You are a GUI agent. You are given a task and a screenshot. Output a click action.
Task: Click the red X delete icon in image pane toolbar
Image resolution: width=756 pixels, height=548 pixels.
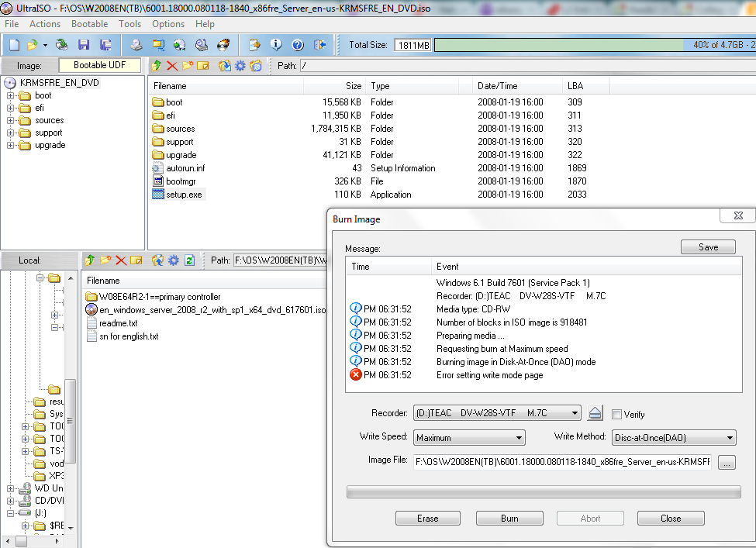tap(172, 66)
